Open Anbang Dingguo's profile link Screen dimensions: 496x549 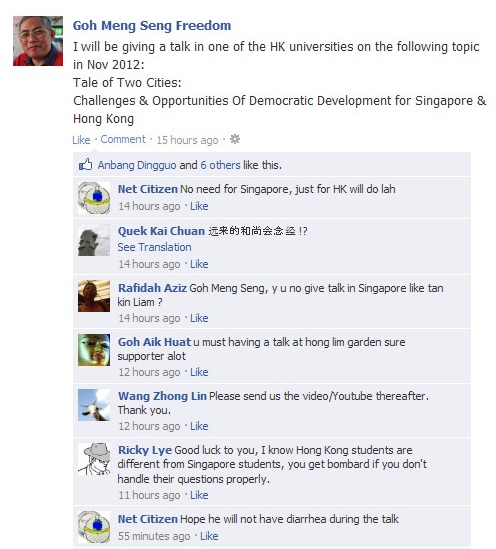(x=137, y=165)
